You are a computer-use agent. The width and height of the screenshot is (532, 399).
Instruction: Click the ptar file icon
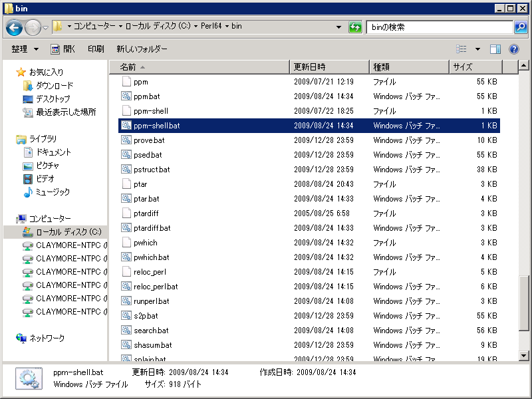tap(126, 184)
